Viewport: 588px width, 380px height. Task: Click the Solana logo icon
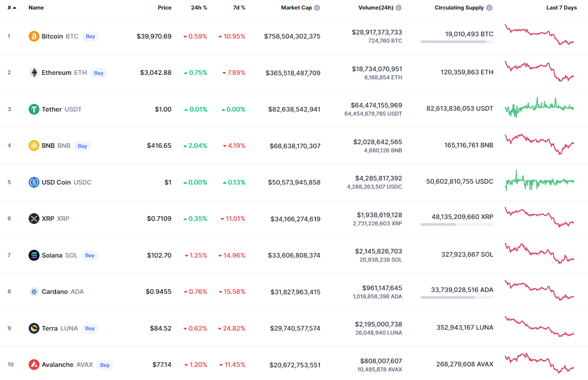(x=34, y=255)
